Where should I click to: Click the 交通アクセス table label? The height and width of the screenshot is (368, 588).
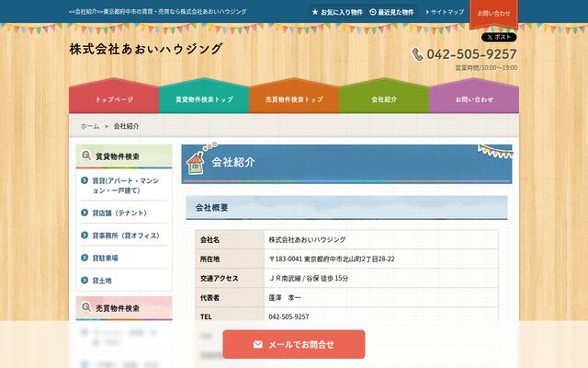[219, 278]
